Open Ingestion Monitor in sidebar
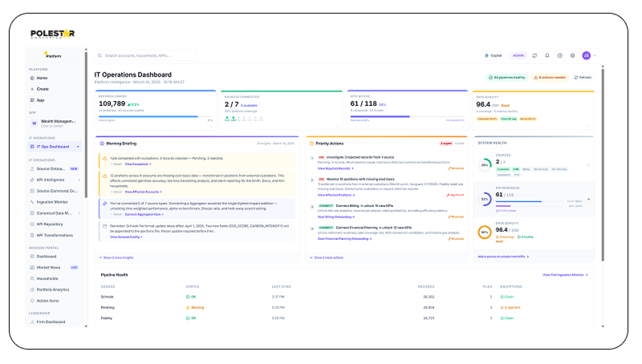 coord(49,201)
